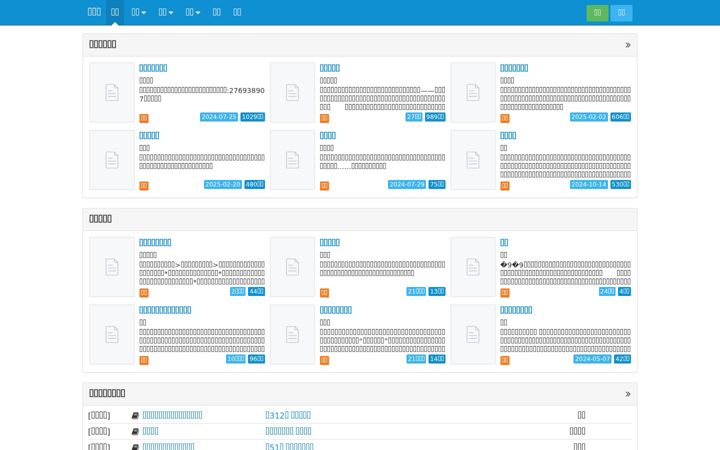Screen dimensions: 720x450
Task: Open document thumbnail of card dated 2025-02-02
Action: pos(472,92)
